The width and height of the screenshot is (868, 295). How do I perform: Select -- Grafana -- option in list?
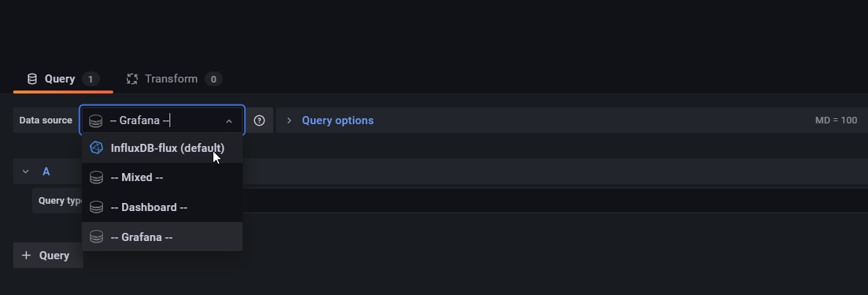coord(161,237)
